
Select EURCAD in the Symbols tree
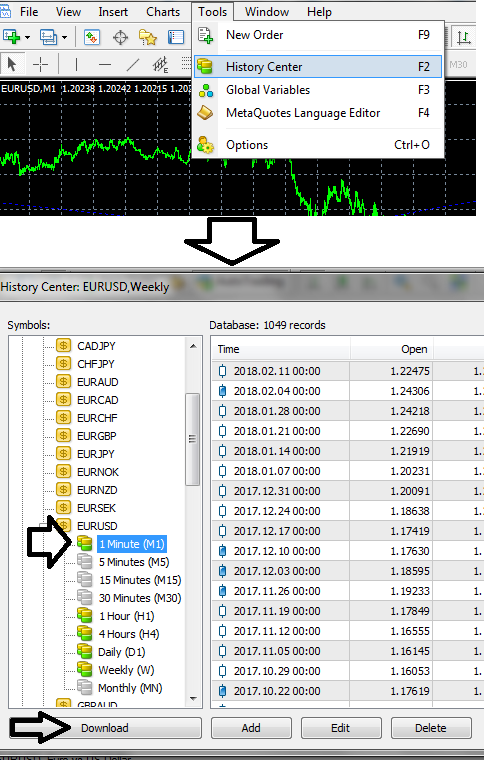(97, 400)
